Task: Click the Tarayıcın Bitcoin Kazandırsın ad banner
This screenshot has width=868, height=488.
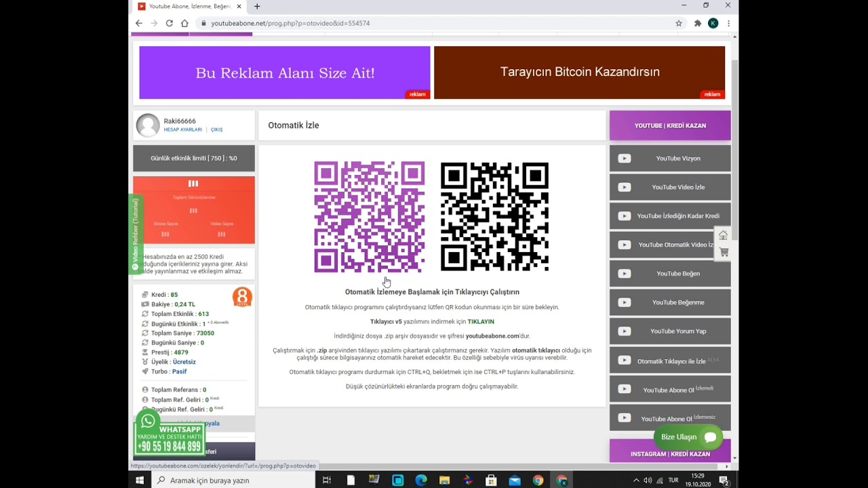Action: (x=580, y=73)
